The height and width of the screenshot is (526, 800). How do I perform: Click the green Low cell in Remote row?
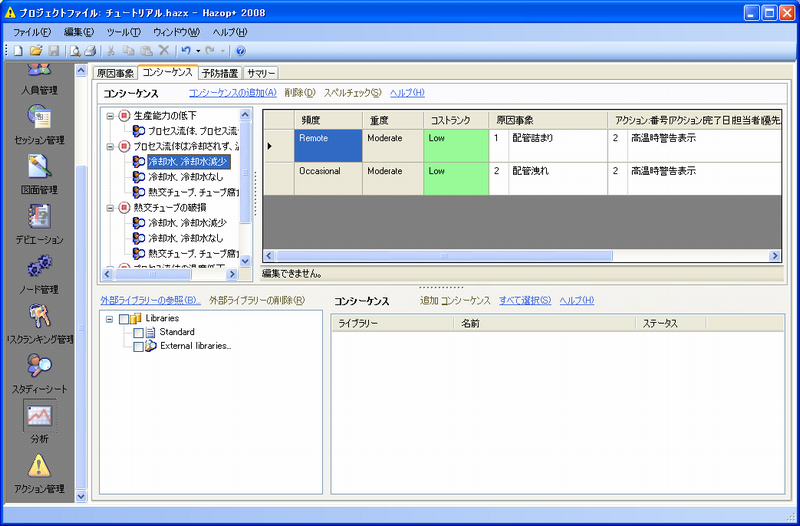456,146
